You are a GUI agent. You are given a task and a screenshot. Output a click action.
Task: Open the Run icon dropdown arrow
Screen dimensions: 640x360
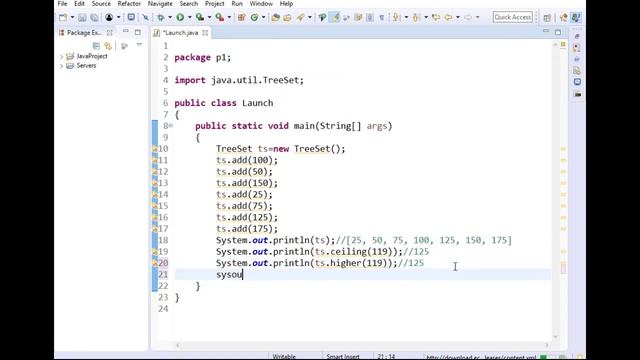(189, 18)
